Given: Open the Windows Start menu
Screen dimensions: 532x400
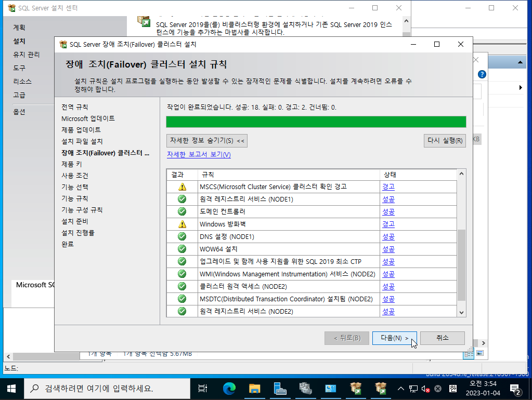Looking at the screenshot, I should tap(11, 389).
